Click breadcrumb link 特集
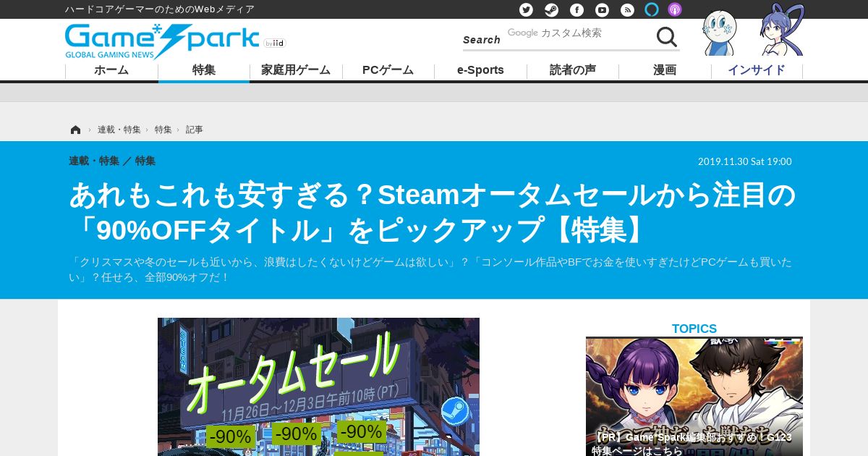Image resolution: width=868 pixels, height=456 pixels. [163, 130]
